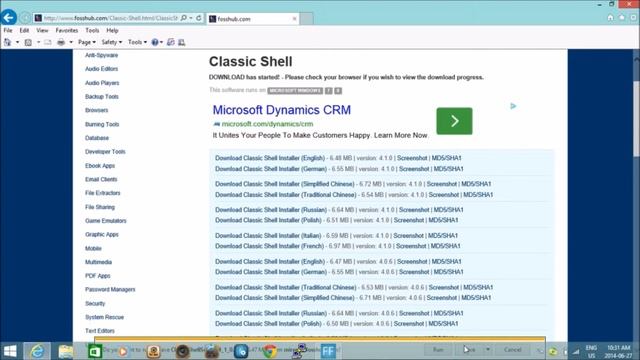Click the AdChoices triangle icon
Viewport: 640px width, 360px height.
pyautogui.click(x=513, y=106)
